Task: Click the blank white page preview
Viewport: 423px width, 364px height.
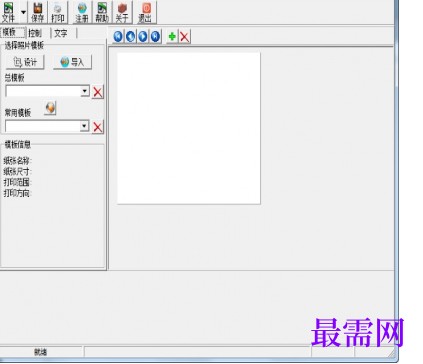Action: [x=189, y=128]
